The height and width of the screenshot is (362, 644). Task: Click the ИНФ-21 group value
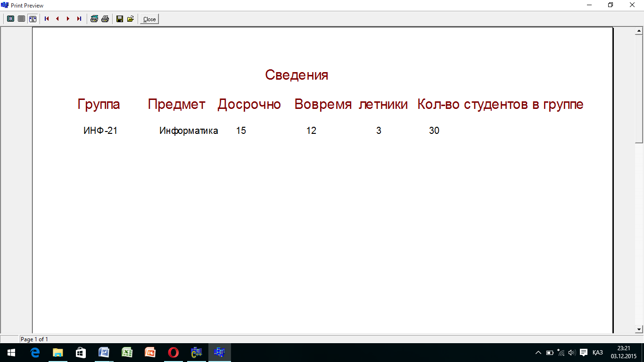pyautogui.click(x=100, y=131)
